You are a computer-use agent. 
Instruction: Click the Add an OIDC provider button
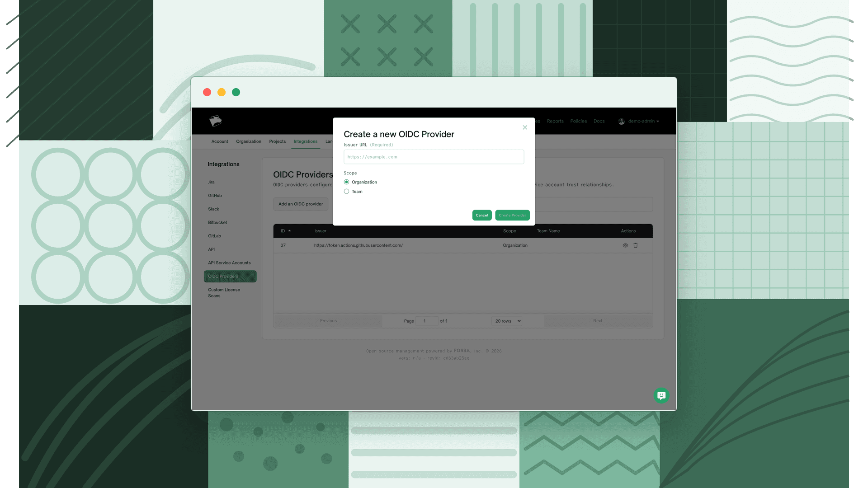(x=301, y=204)
